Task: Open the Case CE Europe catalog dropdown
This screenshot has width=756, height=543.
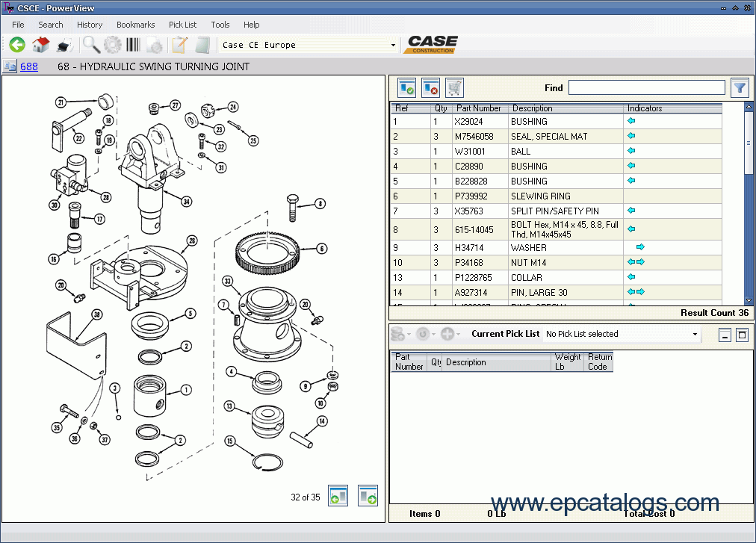Action: [394, 45]
